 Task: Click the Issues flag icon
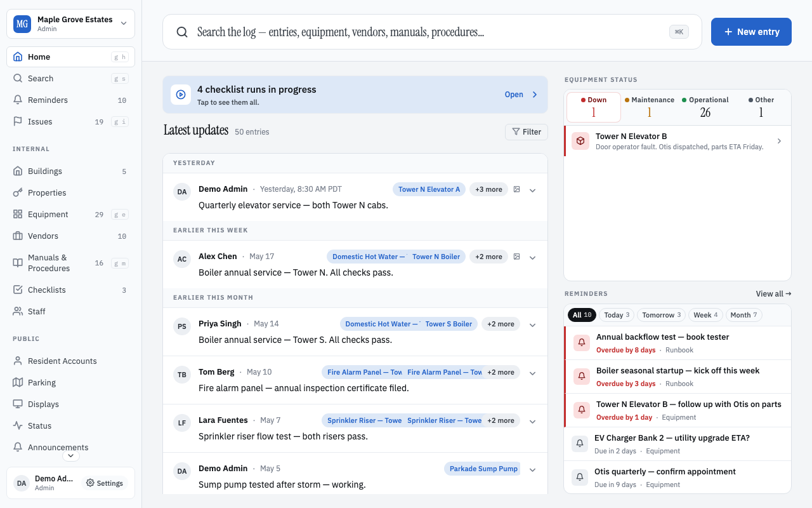coord(18,121)
